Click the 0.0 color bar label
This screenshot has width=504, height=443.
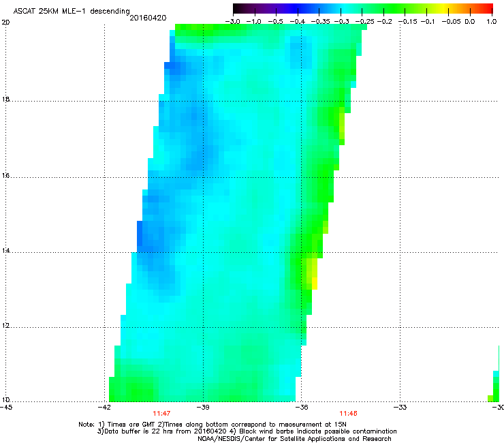click(470, 22)
